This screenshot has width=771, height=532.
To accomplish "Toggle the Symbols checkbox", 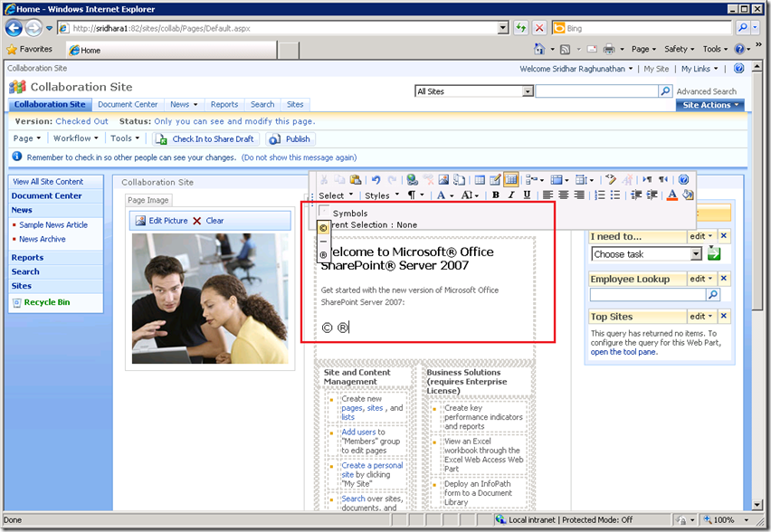I will click(323, 210).
